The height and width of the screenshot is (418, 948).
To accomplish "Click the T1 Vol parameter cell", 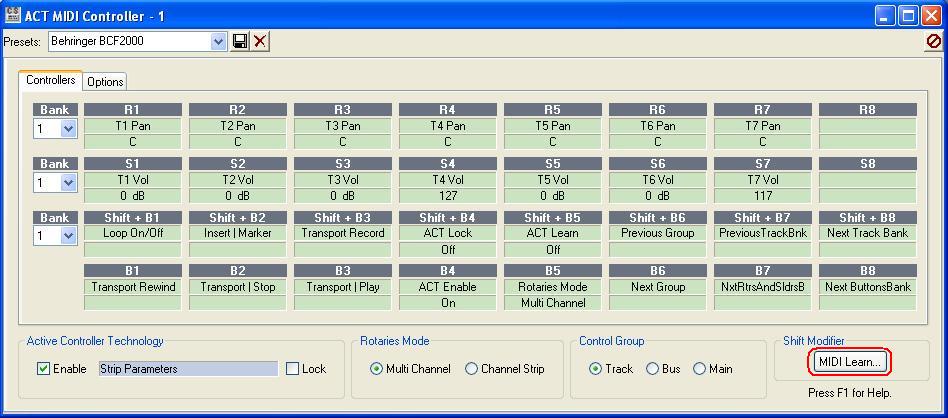I will [x=132, y=180].
